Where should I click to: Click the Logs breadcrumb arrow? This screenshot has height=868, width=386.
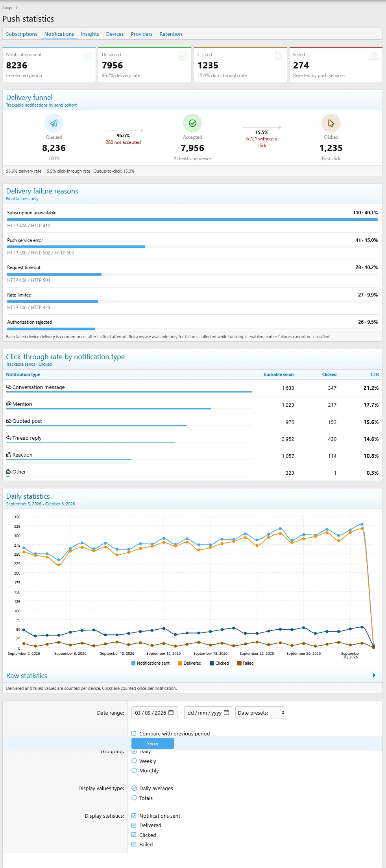[x=17, y=7]
